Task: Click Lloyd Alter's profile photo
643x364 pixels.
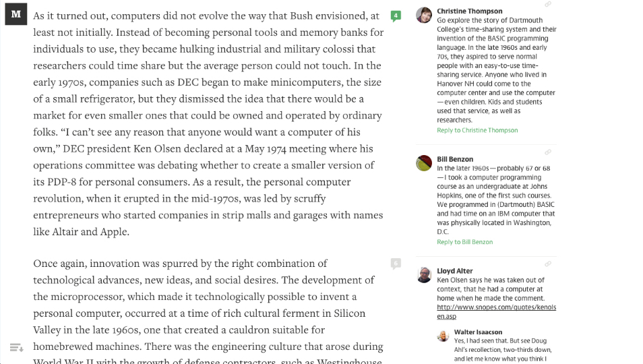Action: 424,275
